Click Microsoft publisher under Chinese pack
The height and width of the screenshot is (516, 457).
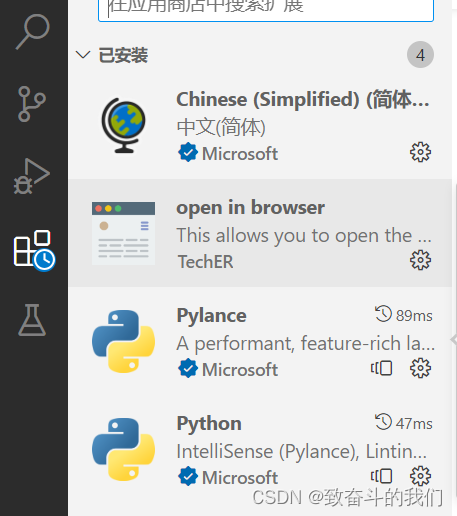point(240,154)
